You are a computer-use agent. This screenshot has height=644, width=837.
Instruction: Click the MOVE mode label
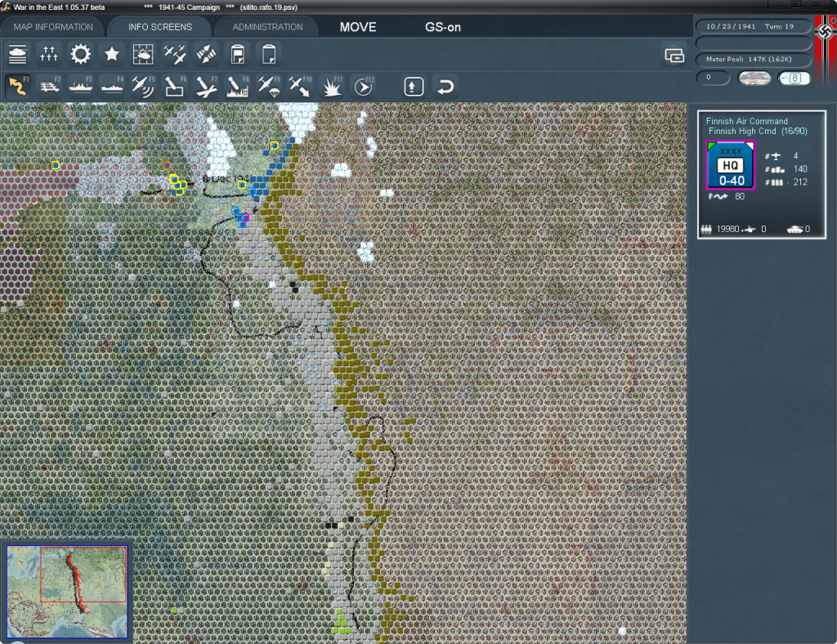click(x=358, y=27)
